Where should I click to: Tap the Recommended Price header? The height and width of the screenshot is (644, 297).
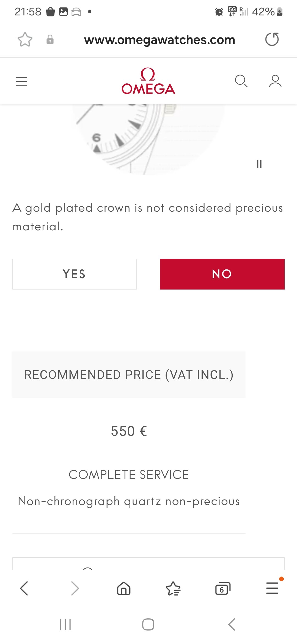tap(129, 375)
